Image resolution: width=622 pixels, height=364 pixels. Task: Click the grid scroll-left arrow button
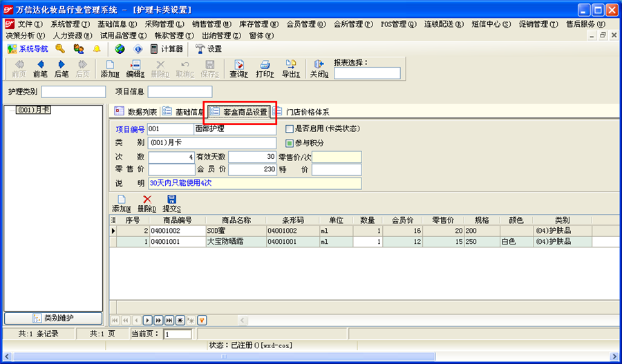[243, 320]
